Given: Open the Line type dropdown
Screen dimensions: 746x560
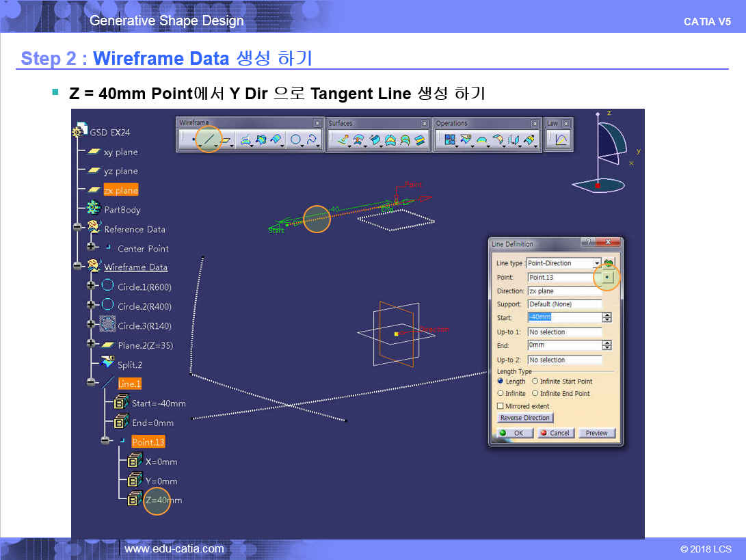Looking at the screenshot, I should [597, 263].
